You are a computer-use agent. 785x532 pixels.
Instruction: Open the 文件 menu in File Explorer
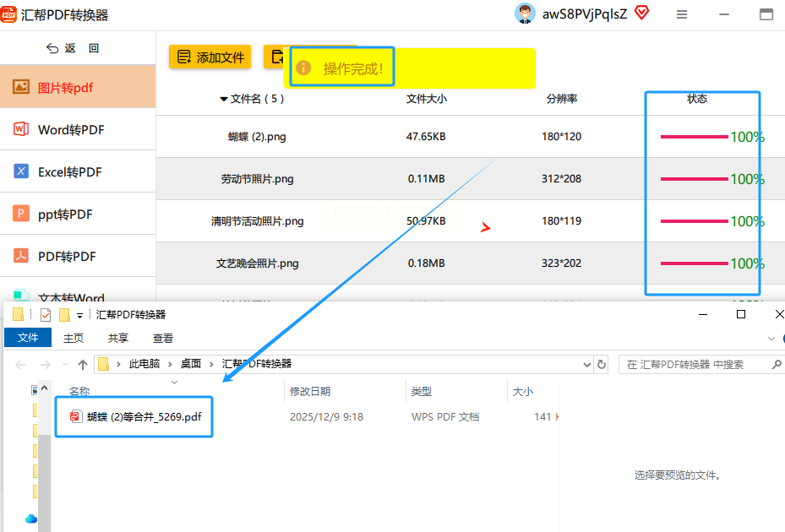28,338
